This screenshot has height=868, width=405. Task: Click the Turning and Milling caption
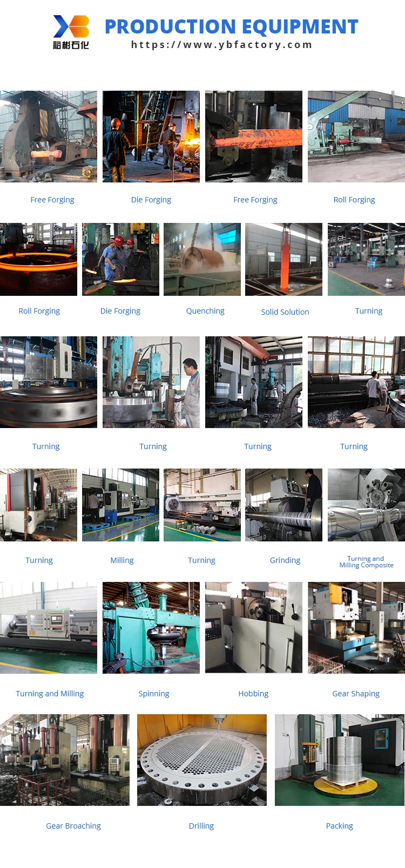click(x=50, y=694)
